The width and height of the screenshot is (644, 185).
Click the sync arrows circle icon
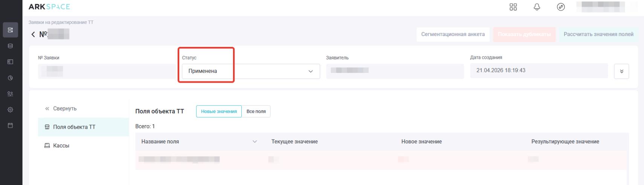[561, 7]
